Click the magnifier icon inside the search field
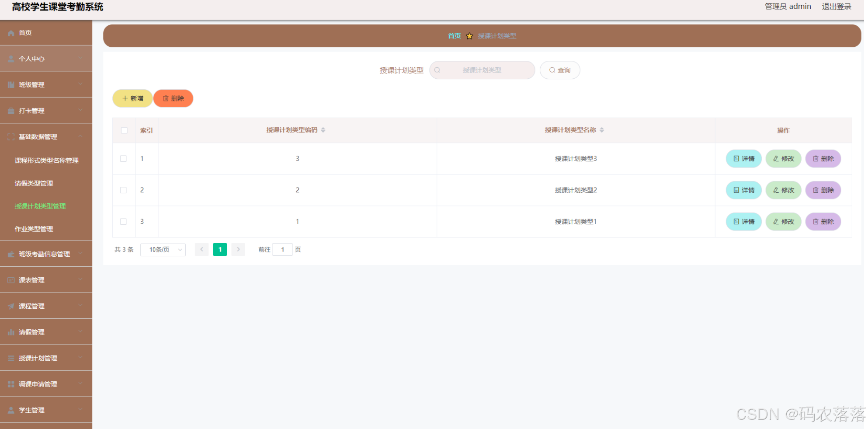 [437, 70]
